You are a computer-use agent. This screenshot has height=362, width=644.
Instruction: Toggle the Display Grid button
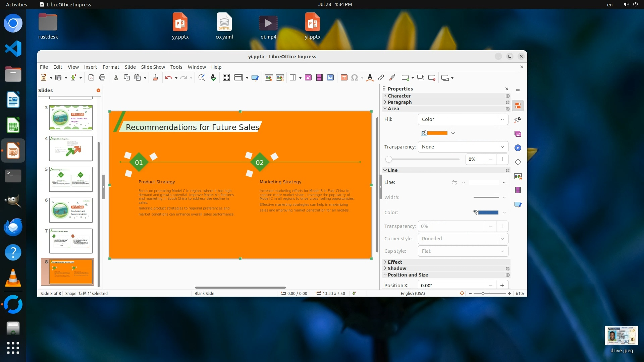click(226, 78)
